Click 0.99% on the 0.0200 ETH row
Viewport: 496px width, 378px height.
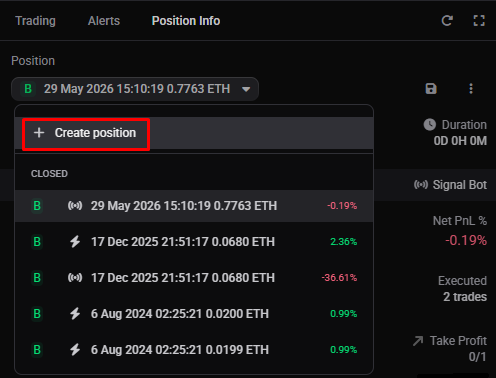coord(344,314)
